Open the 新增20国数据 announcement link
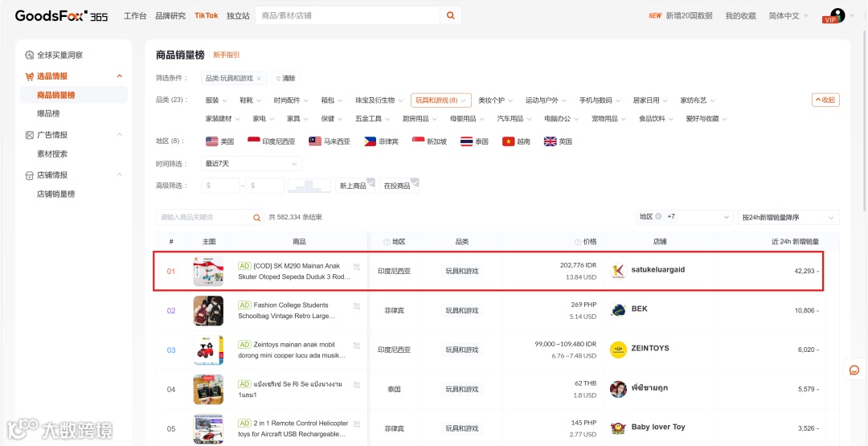Screen dimensions: 868x446 (681, 15)
